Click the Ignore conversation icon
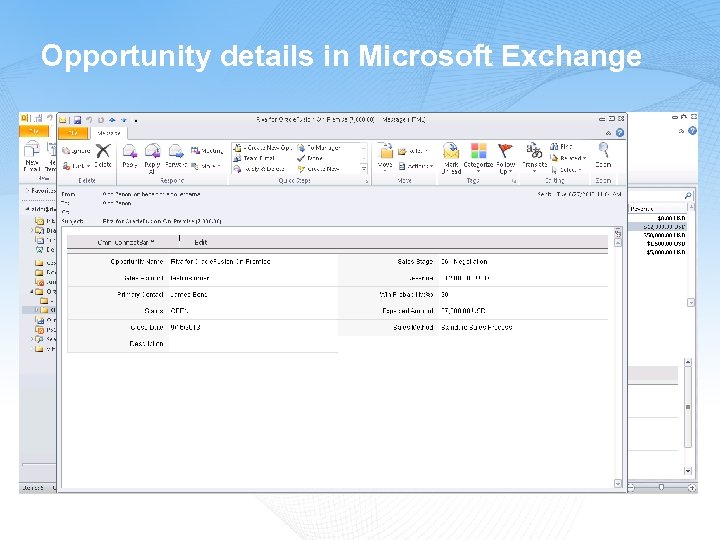The width and height of the screenshot is (720, 540). click(67, 151)
